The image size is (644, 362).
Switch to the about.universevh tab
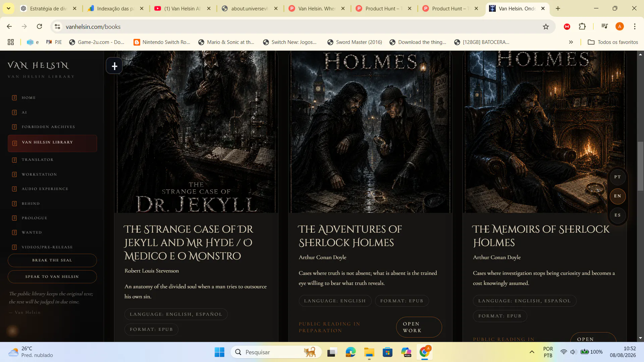point(250,9)
